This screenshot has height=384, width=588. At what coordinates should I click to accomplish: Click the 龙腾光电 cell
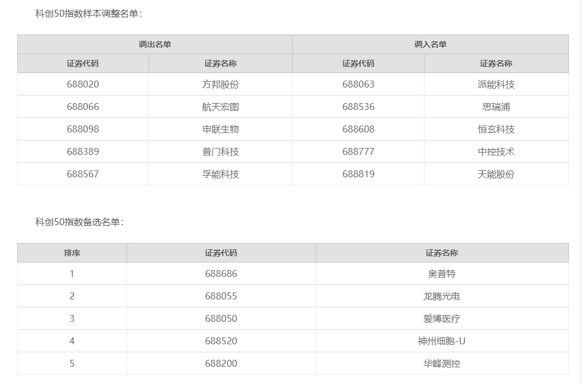pyautogui.click(x=442, y=296)
